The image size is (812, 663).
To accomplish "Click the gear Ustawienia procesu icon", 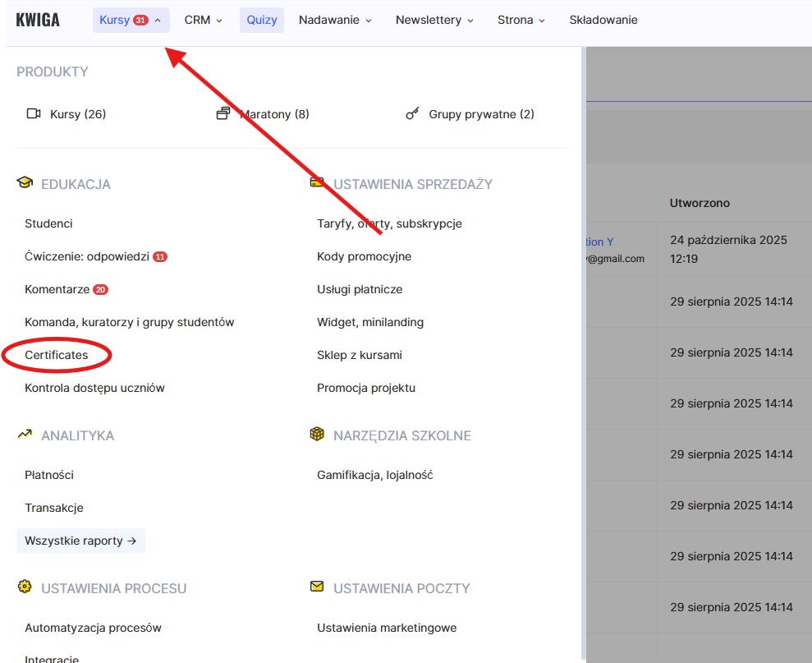I will point(25,587).
